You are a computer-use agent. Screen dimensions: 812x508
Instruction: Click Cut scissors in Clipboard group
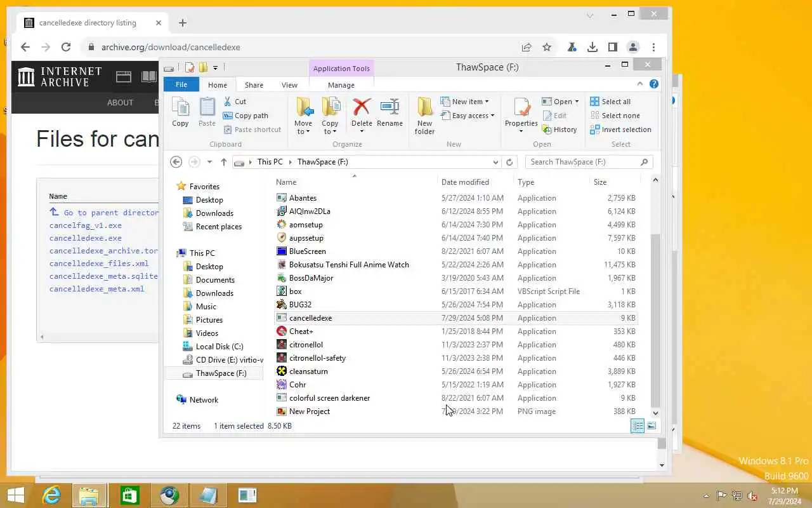click(x=235, y=102)
